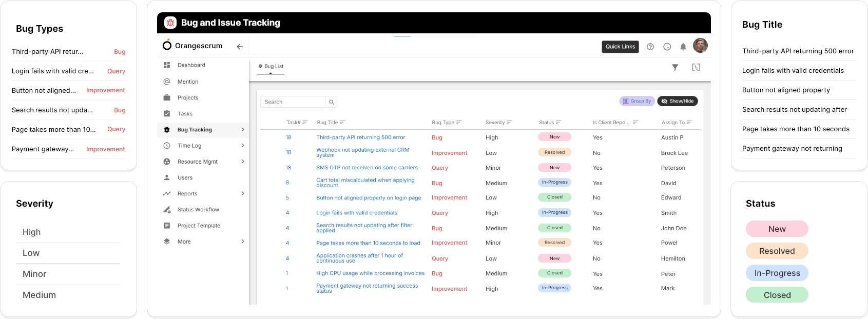Screen dimensions: 868x319
Task: Click into the Search input field
Action: click(293, 102)
